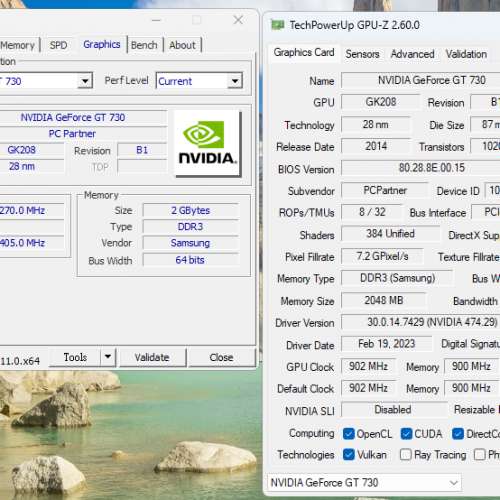The height and width of the screenshot is (500, 500).
Task: Select the Graphics tab in CPU-Z
Action: pos(102,44)
